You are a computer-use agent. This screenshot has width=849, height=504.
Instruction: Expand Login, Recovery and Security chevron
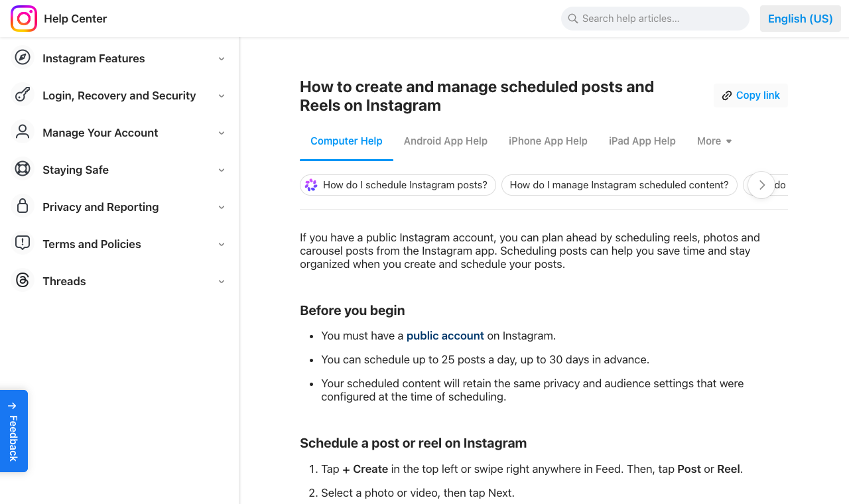pyautogui.click(x=222, y=95)
